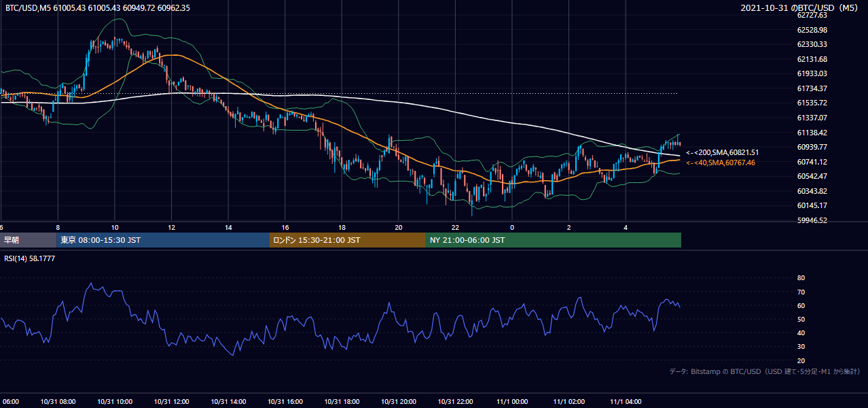Image resolution: width=868 pixels, height=408 pixels.
Task: Click the 10/31 18:00 time axis label
Action: click(x=342, y=401)
